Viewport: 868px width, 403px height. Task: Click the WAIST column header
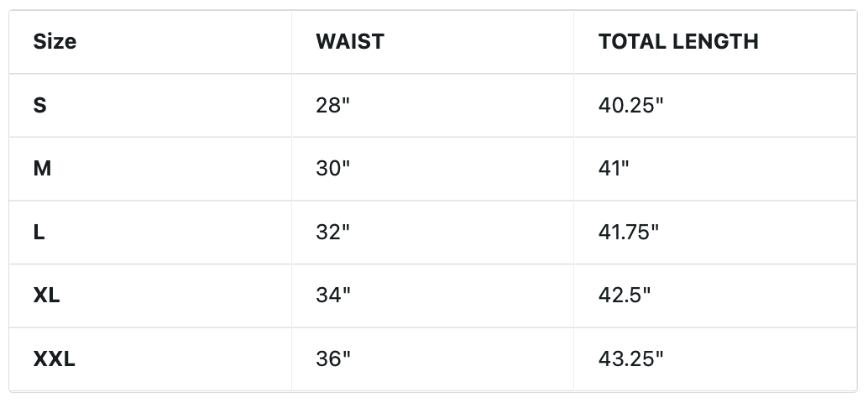tap(350, 41)
